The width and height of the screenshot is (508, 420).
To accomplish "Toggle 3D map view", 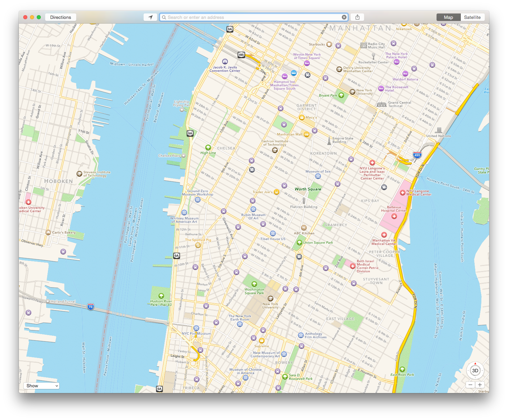I will point(475,371).
